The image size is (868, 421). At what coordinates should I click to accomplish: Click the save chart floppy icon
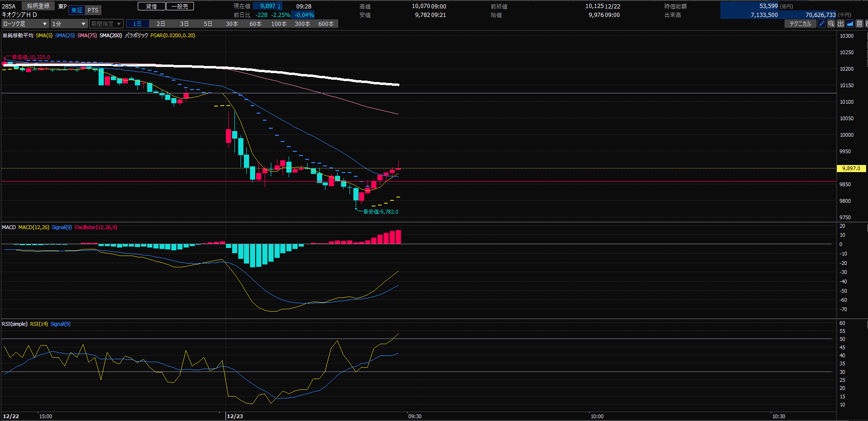(x=860, y=24)
